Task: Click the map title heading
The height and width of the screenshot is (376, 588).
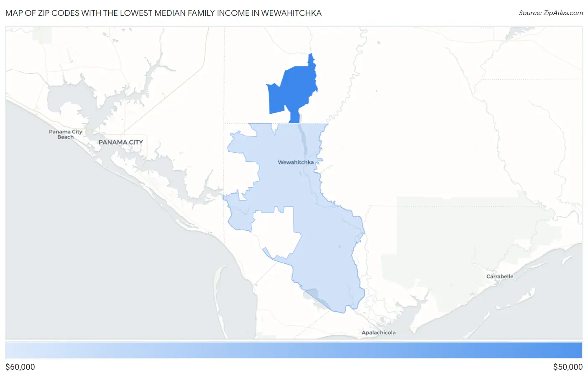Action: point(164,13)
